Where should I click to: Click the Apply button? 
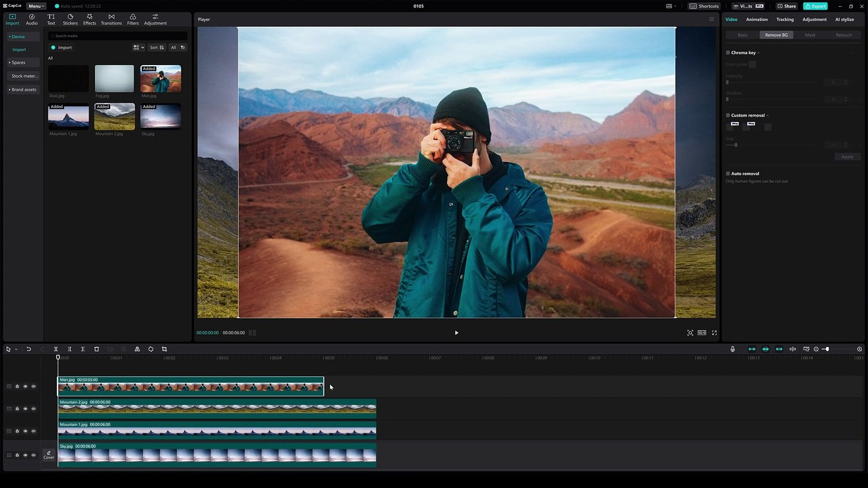click(x=847, y=157)
